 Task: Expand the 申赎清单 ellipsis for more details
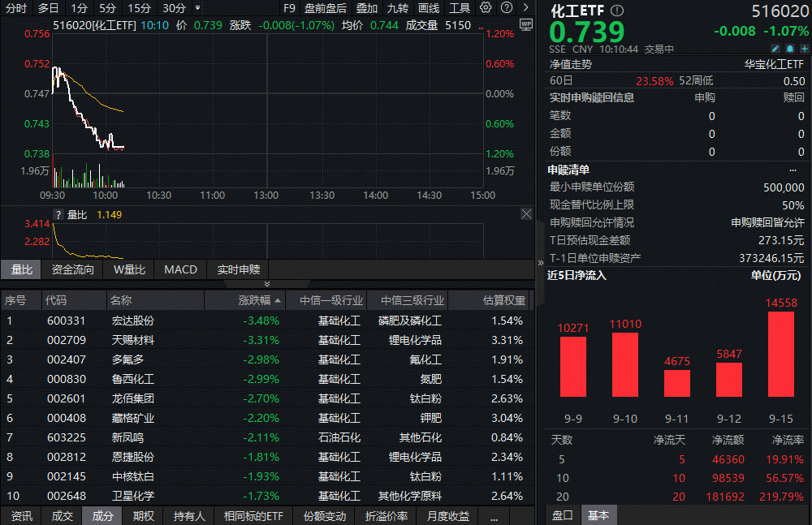pyautogui.click(x=793, y=170)
